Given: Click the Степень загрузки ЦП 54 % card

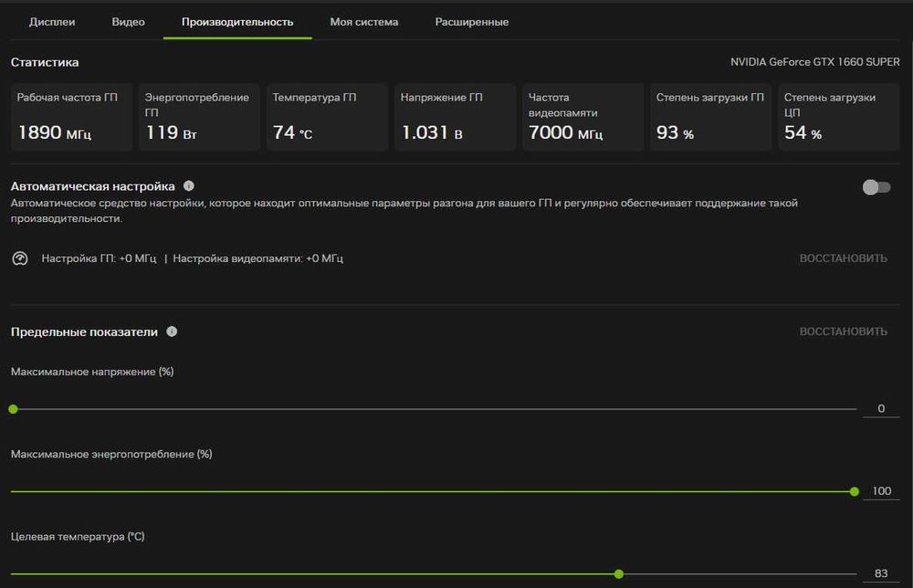Looking at the screenshot, I should (839, 117).
